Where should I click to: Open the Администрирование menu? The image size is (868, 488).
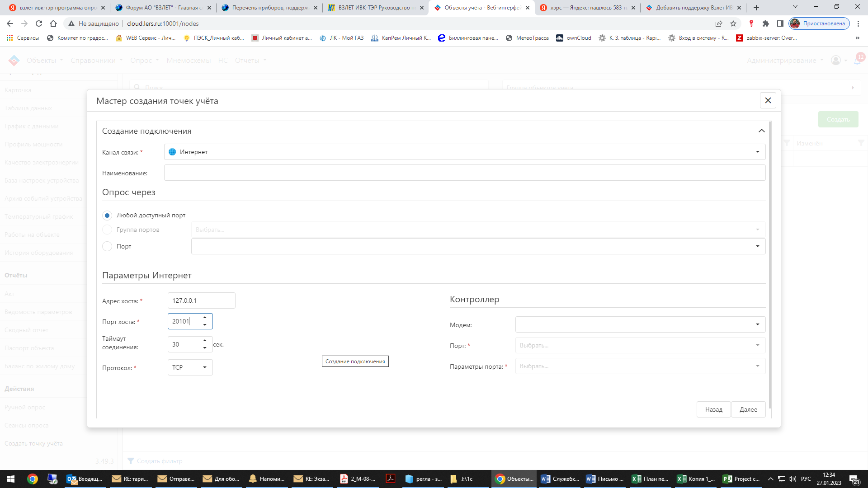pos(785,60)
